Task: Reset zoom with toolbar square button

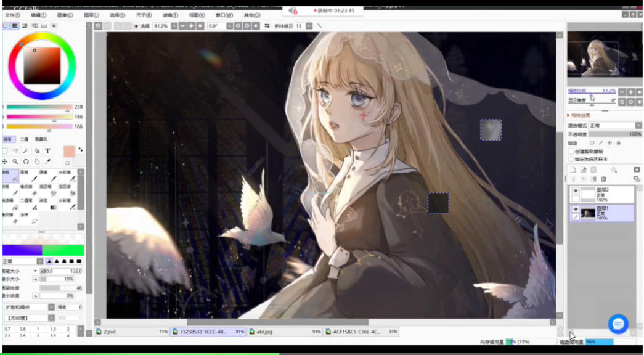Action: [200, 26]
